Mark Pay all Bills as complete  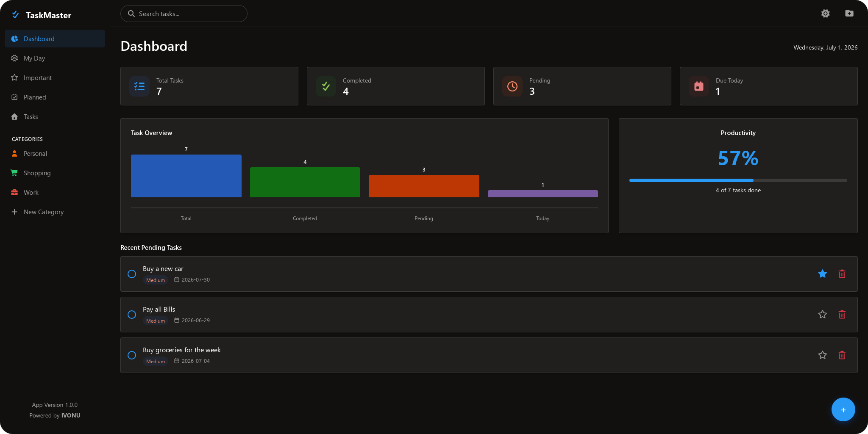point(132,315)
